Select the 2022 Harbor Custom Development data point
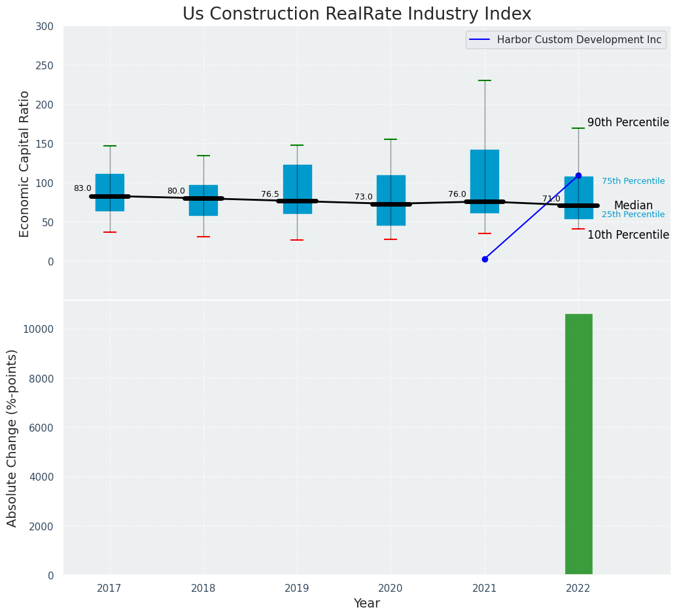Image resolution: width=677 pixels, height=616 pixels. coord(578,175)
